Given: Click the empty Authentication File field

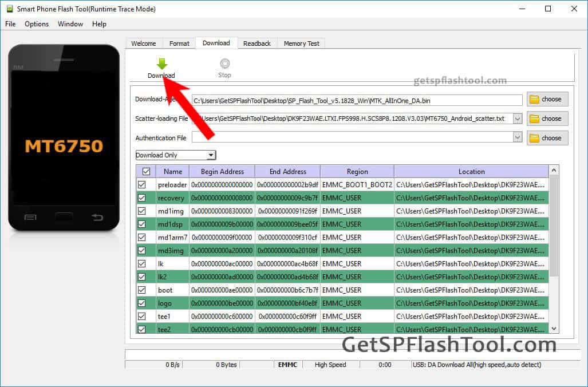Looking at the screenshot, I should coord(353,137).
